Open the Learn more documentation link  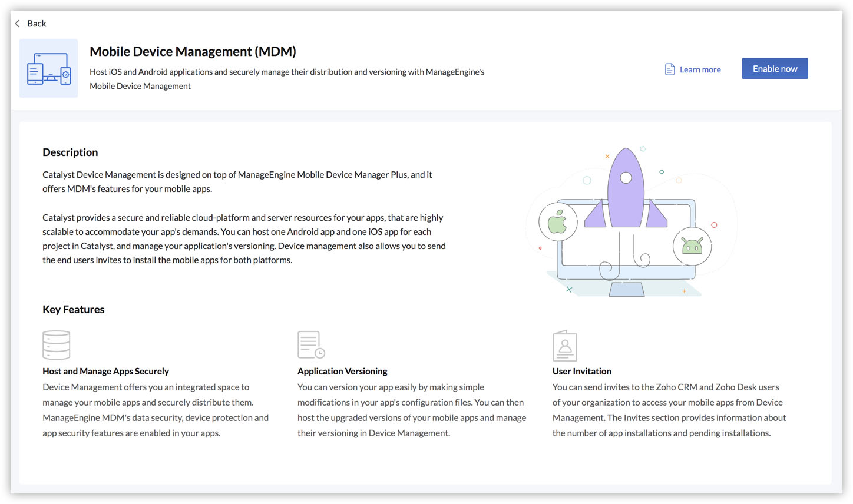693,69
